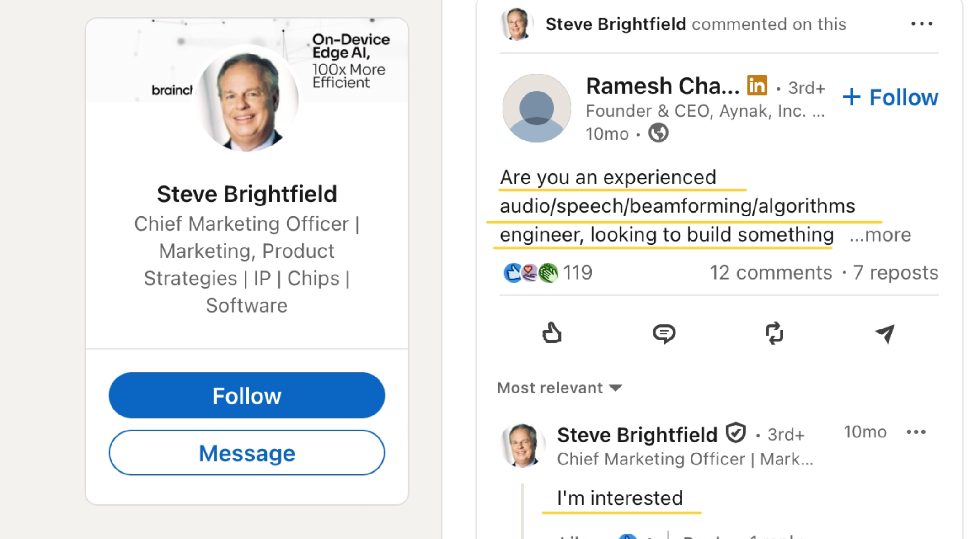View the reaction emojis showing 119
The height and width of the screenshot is (539, 980).
[530, 273]
